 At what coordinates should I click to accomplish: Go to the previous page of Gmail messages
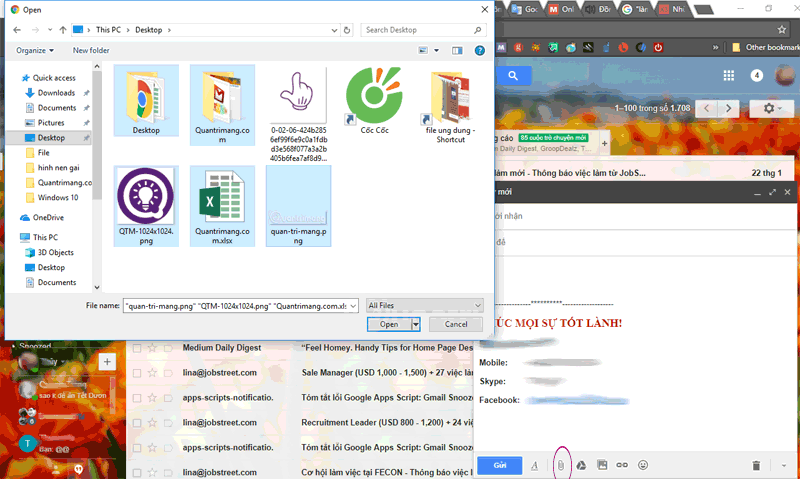707,108
